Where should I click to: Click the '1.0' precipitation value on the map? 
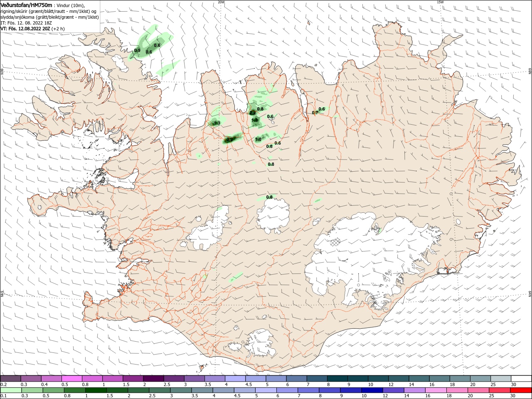258,139
